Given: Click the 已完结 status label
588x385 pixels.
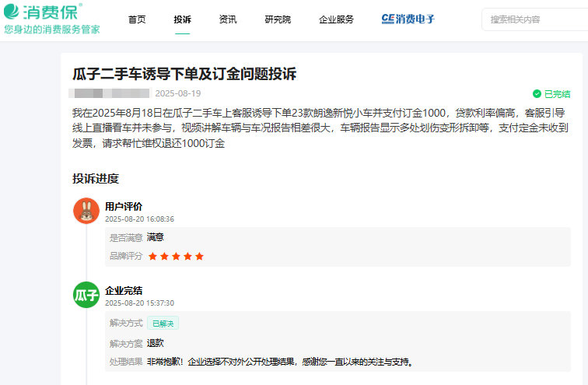Looking at the screenshot, I should (557, 94).
